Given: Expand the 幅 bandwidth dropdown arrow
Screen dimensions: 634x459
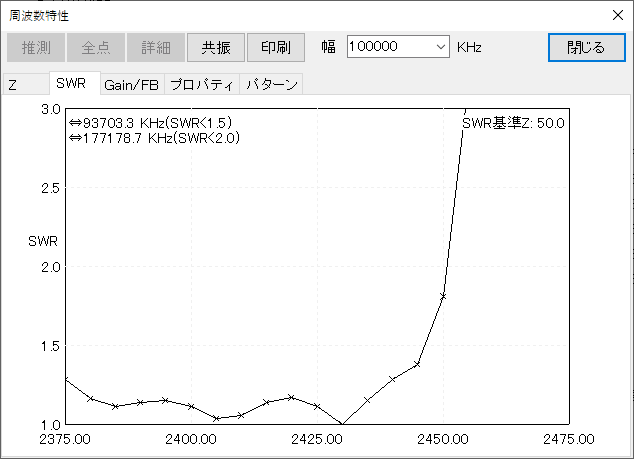Looking at the screenshot, I should 441,47.
